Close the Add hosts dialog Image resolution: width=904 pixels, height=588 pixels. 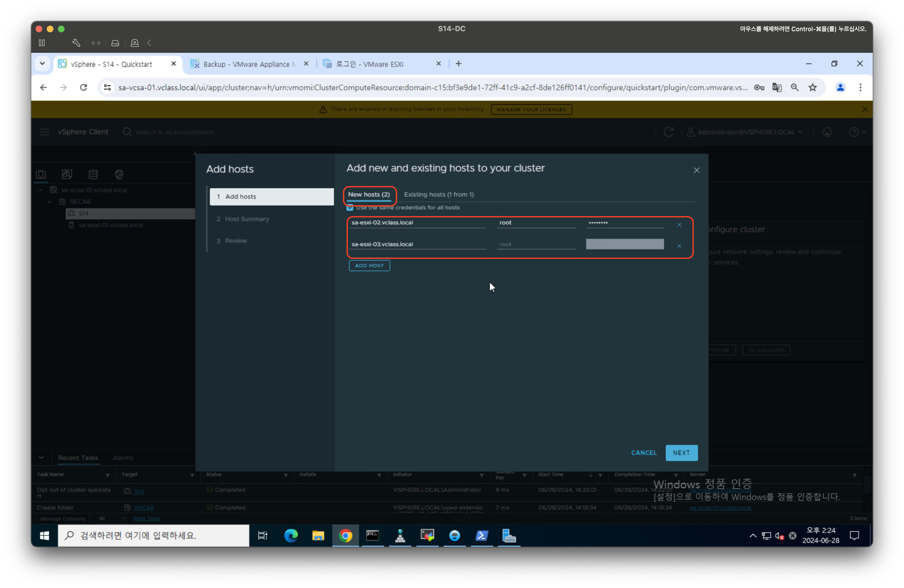pos(696,171)
